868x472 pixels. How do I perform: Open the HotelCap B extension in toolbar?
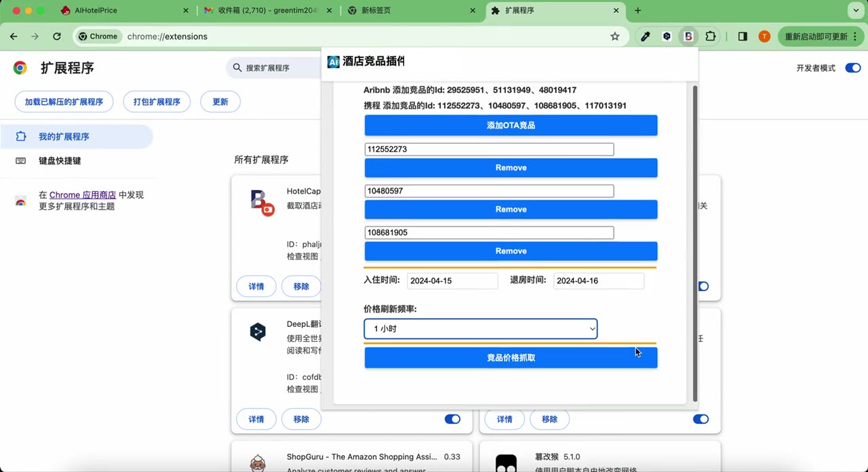click(x=688, y=37)
